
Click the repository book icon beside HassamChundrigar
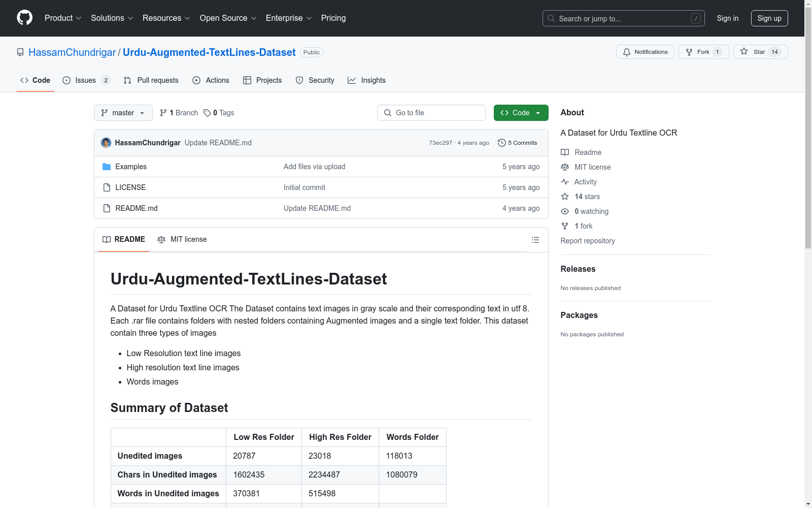20,52
